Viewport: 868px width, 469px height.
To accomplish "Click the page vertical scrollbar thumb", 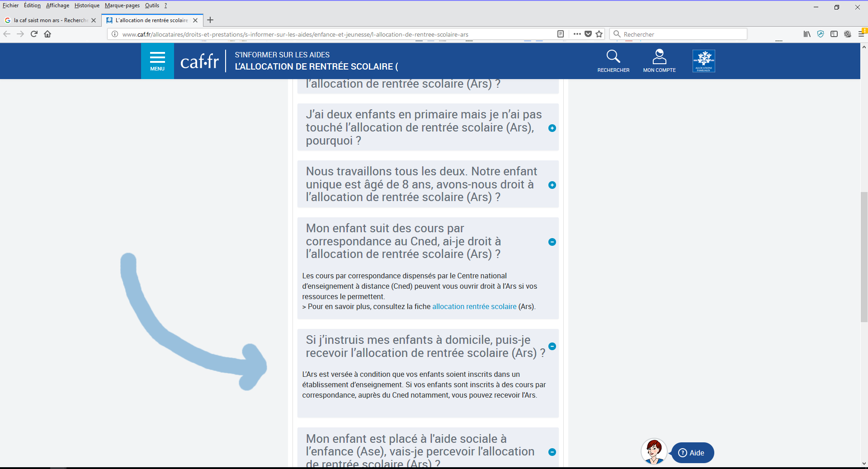I will click(x=864, y=257).
